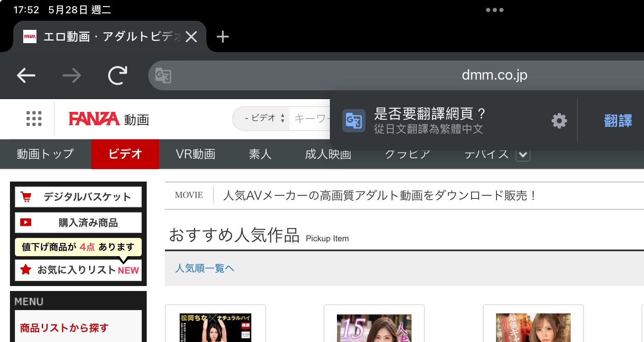Open the 素人 tab
This screenshot has height=342, width=644.
(x=260, y=154)
